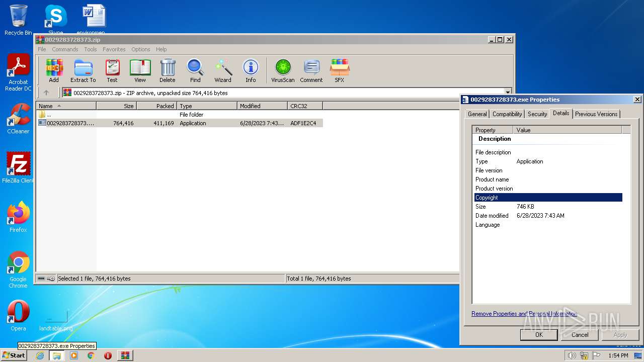
Task: Open the Word document on desktop
Action: [x=94, y=18]
